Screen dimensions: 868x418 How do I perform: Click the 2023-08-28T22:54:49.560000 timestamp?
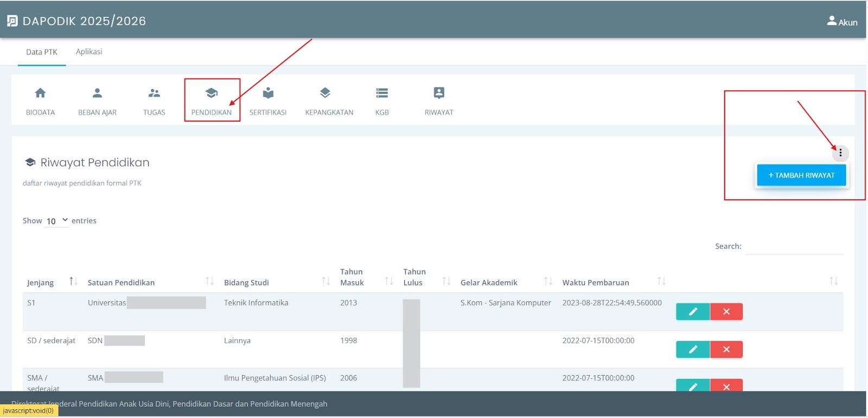point(612,303)
